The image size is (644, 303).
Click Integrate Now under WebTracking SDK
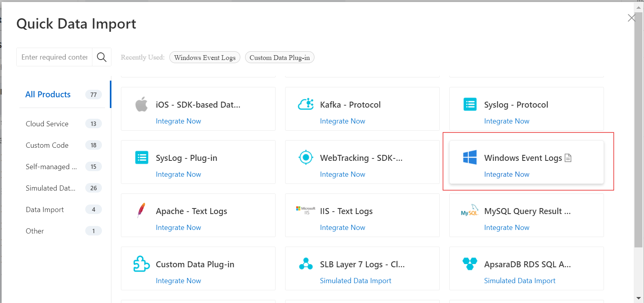coord(343,174)
